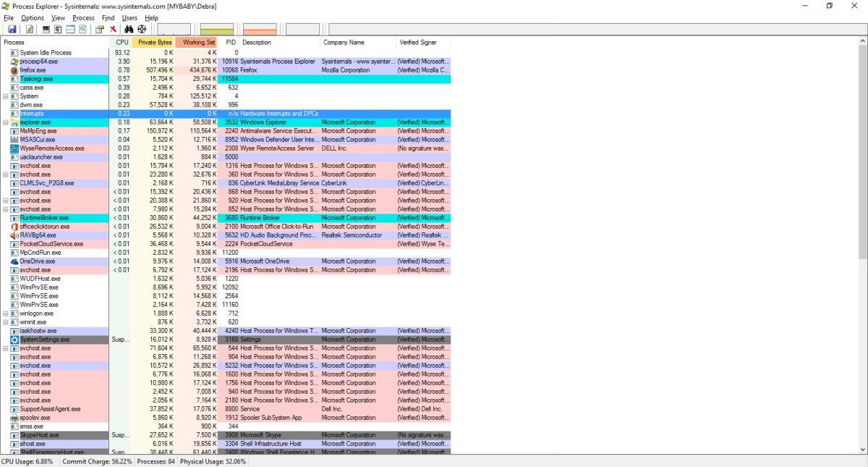Screen dimensions: 868x467
Task: Click "Mozilla Corporation" company name cell
Action: (x=346, y=70)
